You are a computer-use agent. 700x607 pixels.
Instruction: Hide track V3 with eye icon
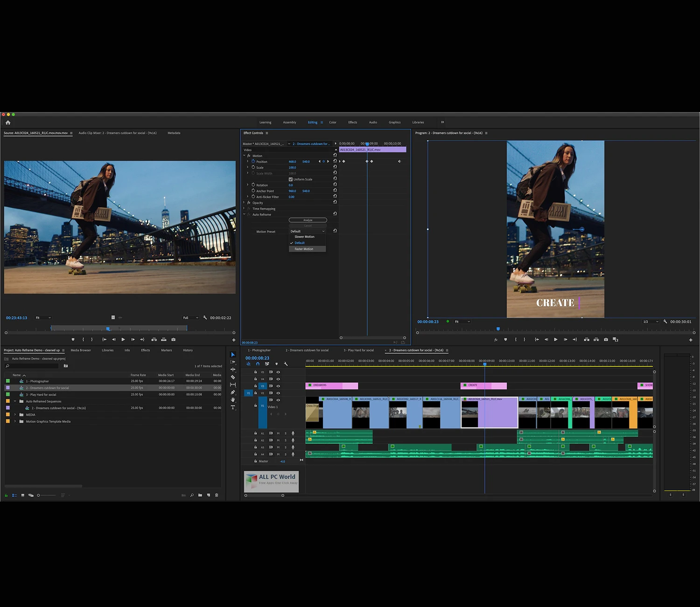tap(278, 386)
